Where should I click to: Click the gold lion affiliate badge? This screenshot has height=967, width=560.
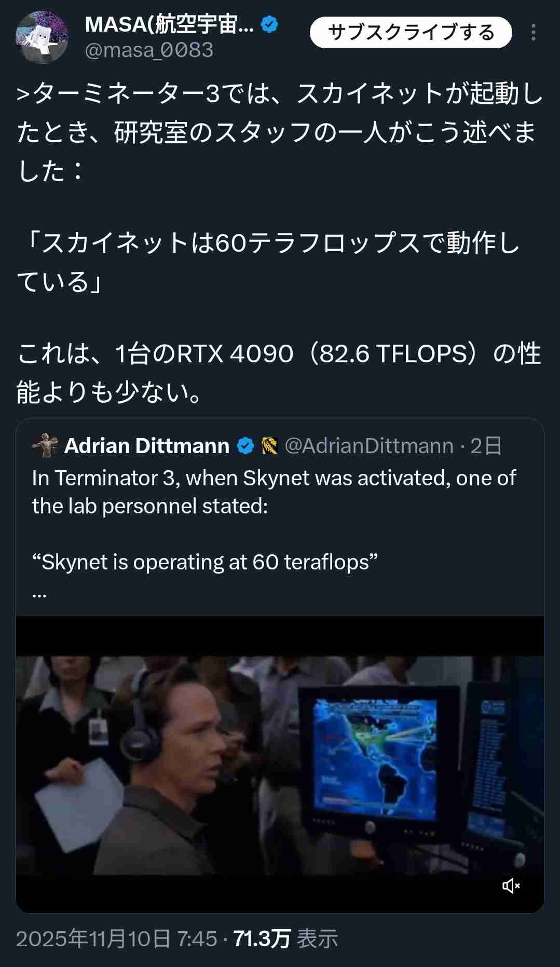pyautogui.click(x=269, y=446)
